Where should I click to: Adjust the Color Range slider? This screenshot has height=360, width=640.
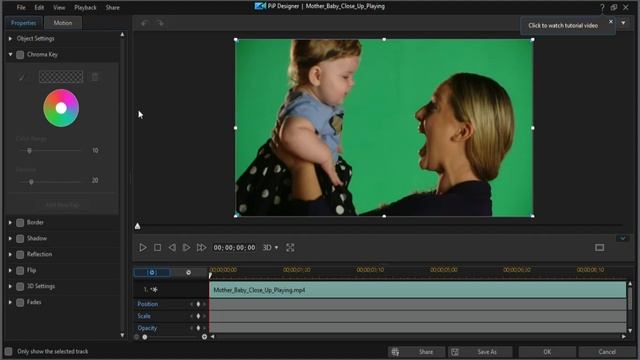[x=29, y=151]
